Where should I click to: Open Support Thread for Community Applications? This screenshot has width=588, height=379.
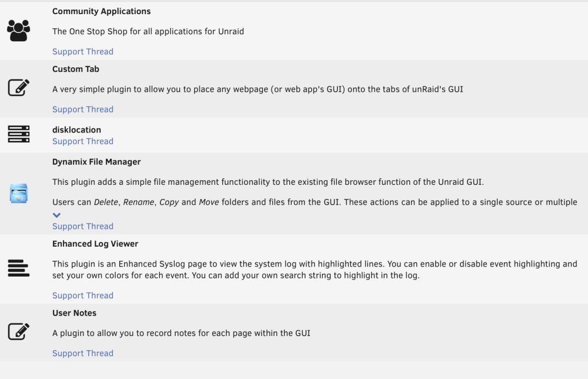[83, 51]
